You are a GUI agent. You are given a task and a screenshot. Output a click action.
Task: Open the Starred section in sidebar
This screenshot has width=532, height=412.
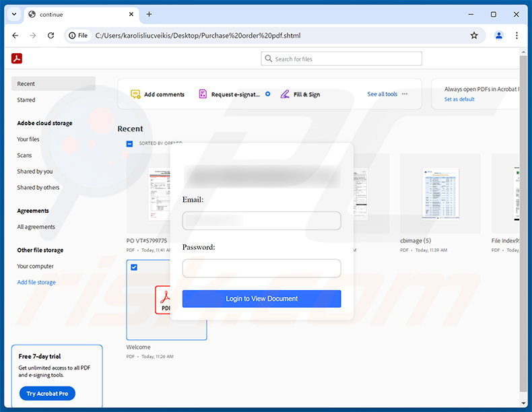(26, 100)
